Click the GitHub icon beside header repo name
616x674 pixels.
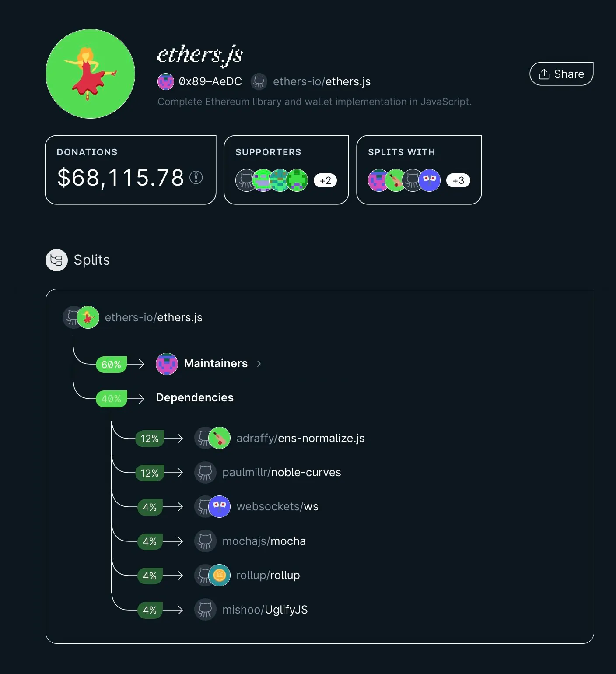click(x=259, y=81)
